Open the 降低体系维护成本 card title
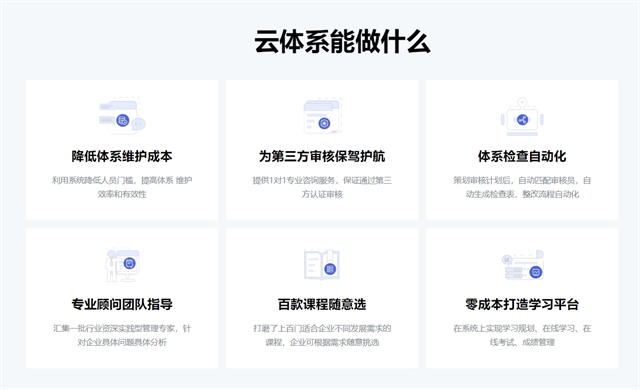 tap(122, 156)
